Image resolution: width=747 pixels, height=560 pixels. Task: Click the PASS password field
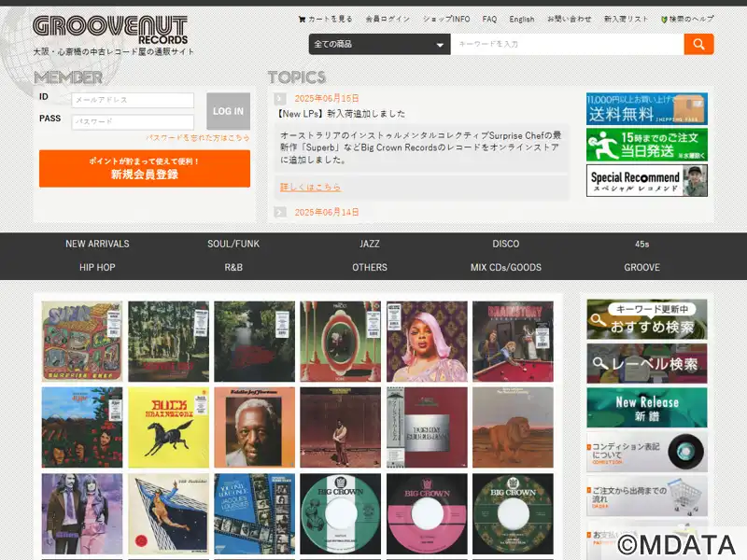point(133,122)
